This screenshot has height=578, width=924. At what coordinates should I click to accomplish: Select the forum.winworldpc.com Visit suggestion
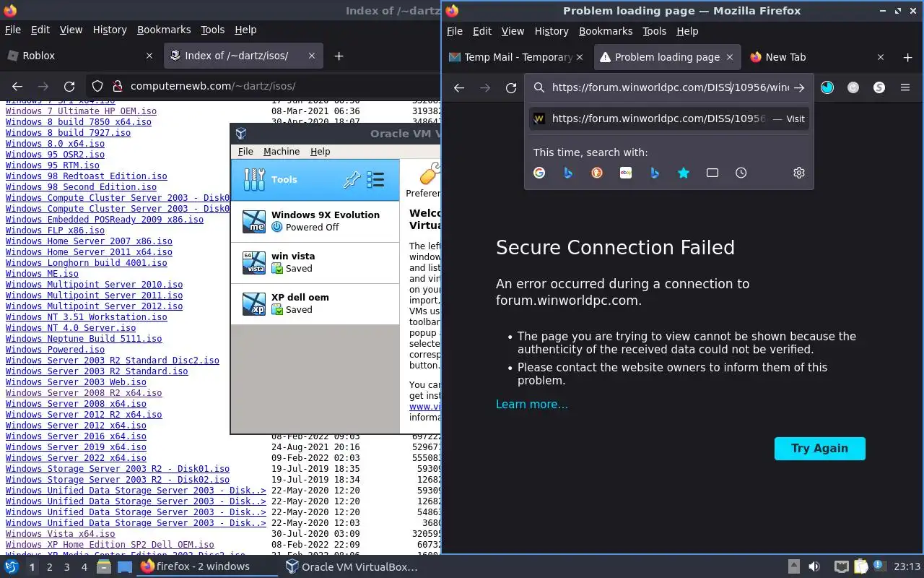point(668,118)
